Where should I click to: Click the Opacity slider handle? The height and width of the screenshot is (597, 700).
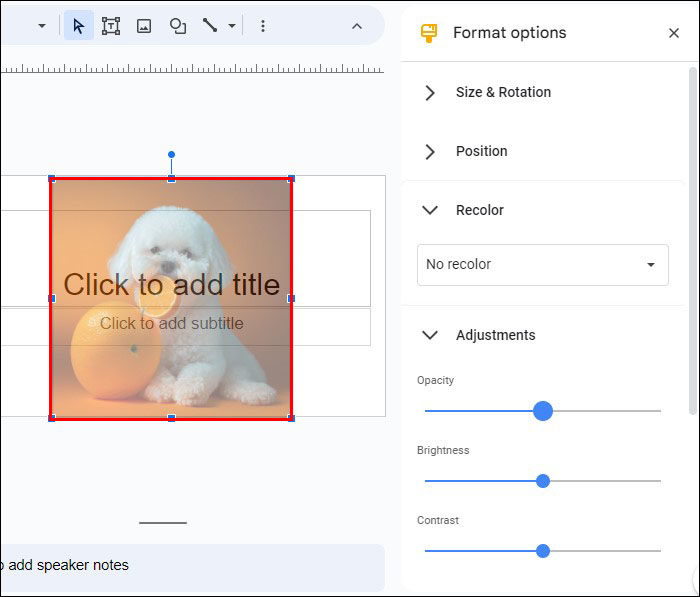(543, 411)
